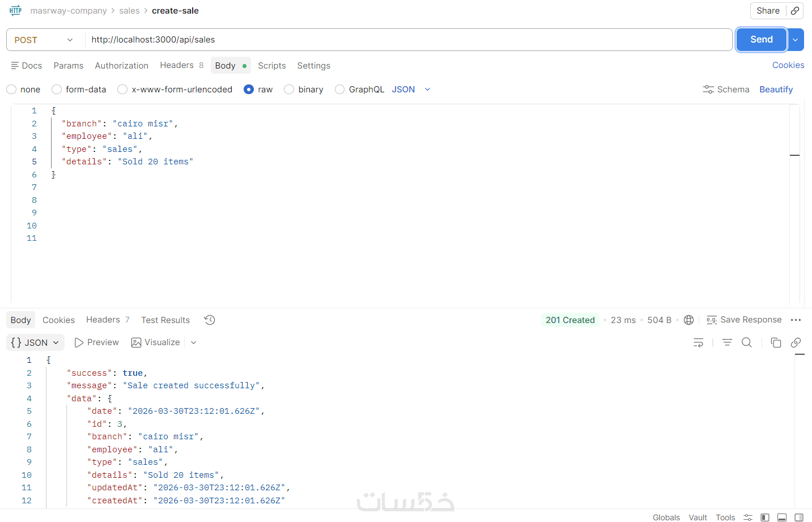Choose the binary body option
This screenshot has height=522, width=812.
(304, 90)
